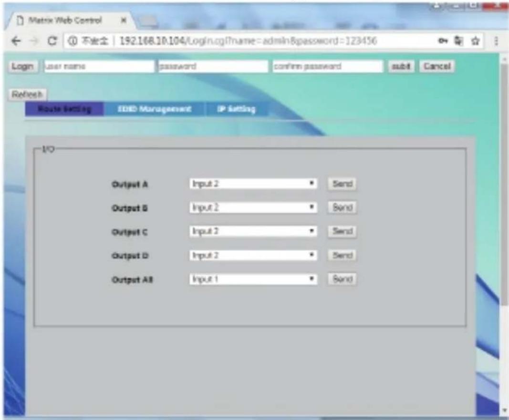Viewport: 509px width, 420px height.
Task: Expand the Output D input dropdown
Action: [x=253, y=255]
